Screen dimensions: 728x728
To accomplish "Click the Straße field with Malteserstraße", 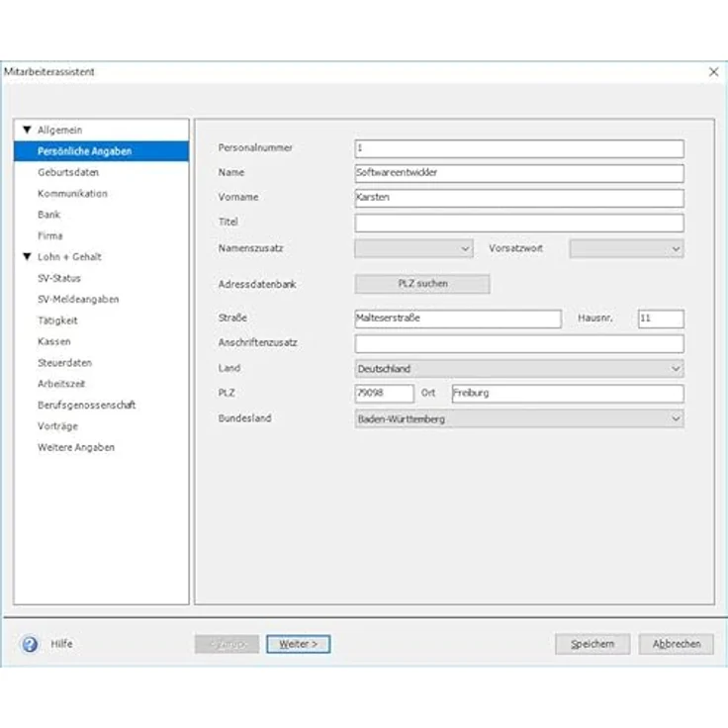I will [x=458, y=318].
